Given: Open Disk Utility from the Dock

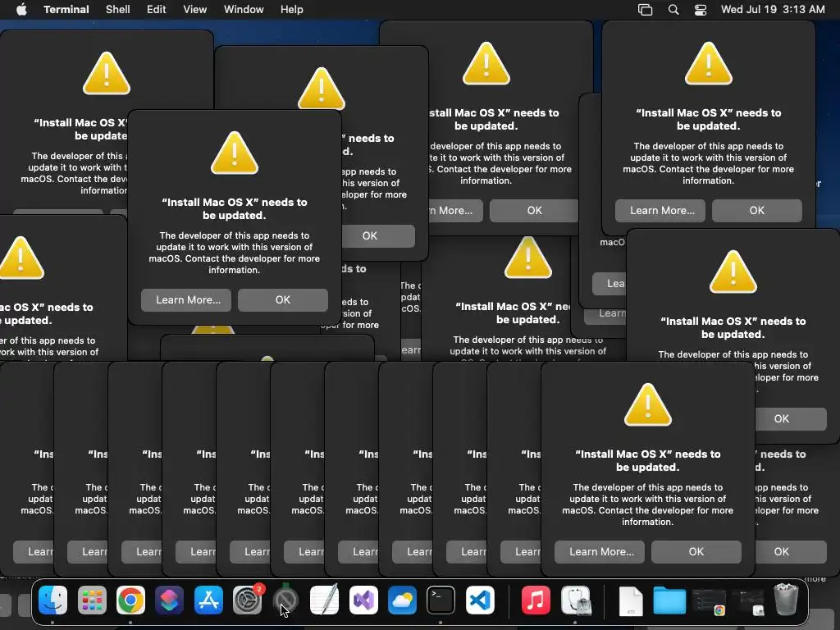Looking at the screenshot, I should pos(576,600).
